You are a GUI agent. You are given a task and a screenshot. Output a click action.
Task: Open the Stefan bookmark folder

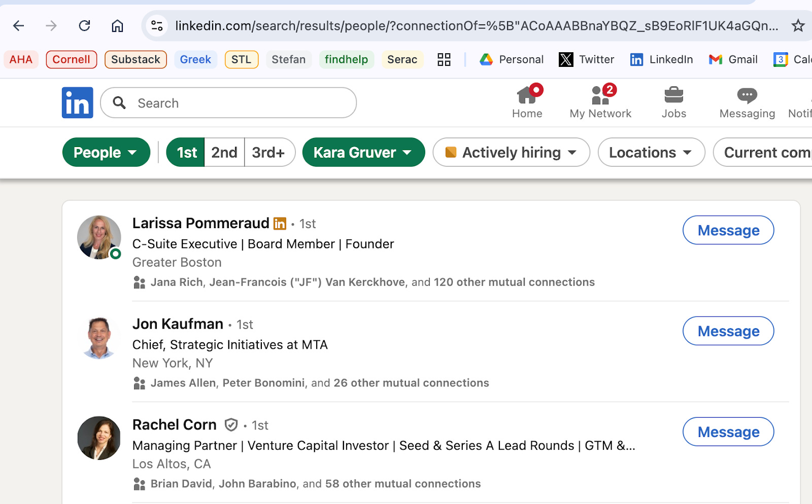(289, 60)
